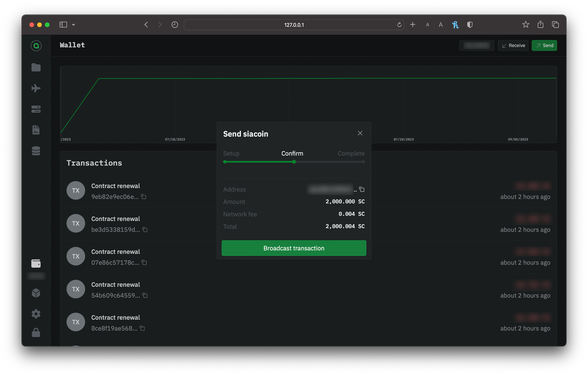
Task: Copy transaction ID 9eb82e9ec06e
Action: 143,197
